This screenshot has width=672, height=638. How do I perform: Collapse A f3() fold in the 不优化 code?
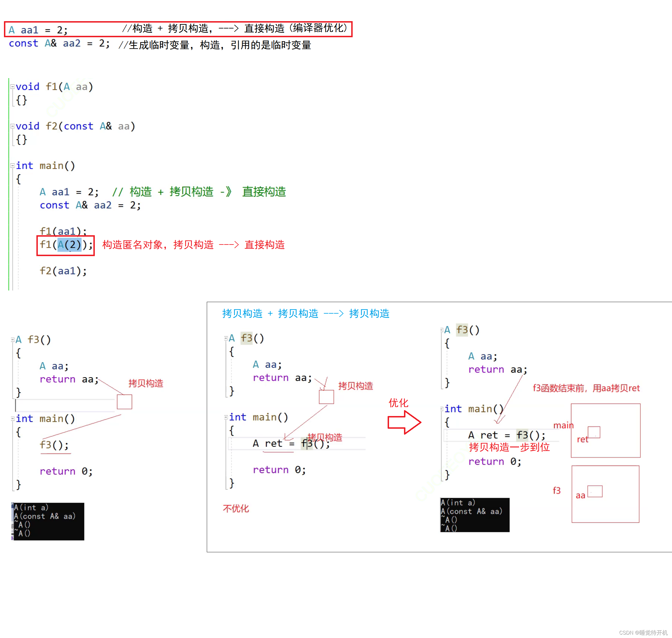point(226,338)
